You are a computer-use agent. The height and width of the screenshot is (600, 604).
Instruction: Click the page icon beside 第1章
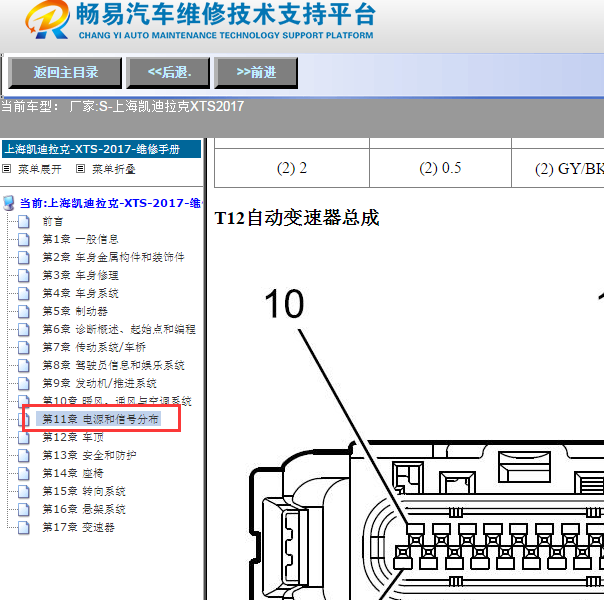coord(23,239)
